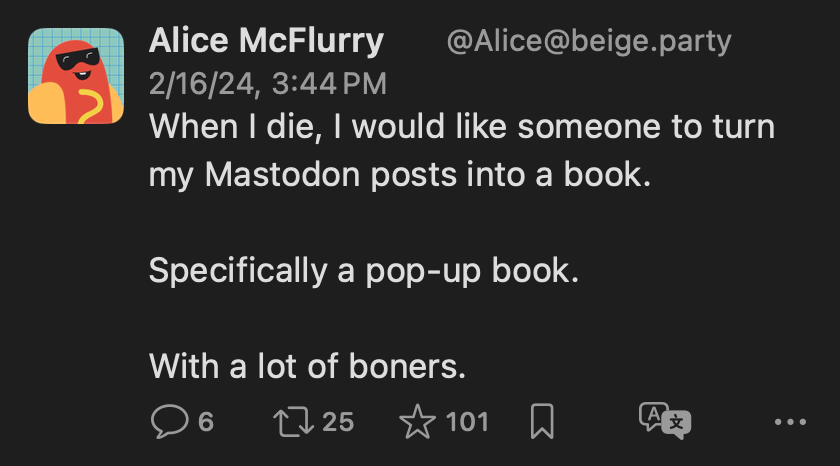Viewport: 840px width, 466px height.
Task: Boost the post with the retweet icon
Action: point(292,421)
